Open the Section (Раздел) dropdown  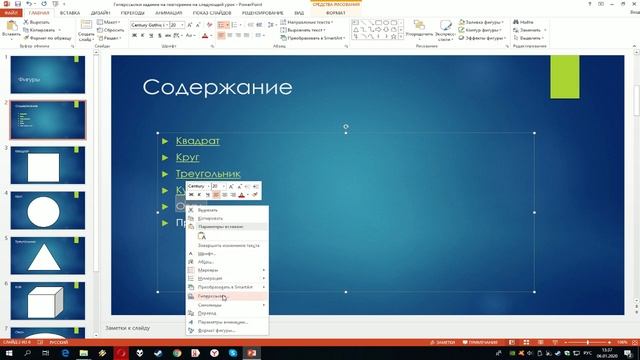109,38
